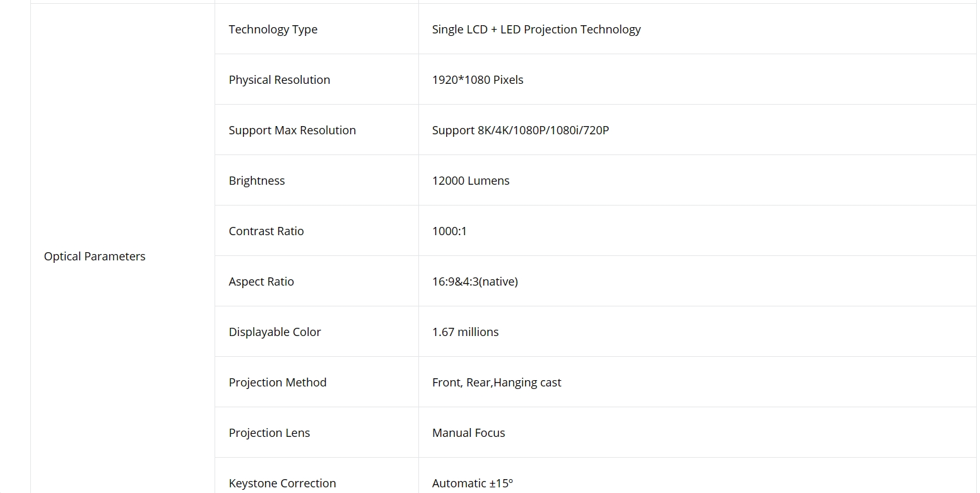Click Single LCD + LED Projection Technology text
Viewport: 980px width, 493px height.
536,30
